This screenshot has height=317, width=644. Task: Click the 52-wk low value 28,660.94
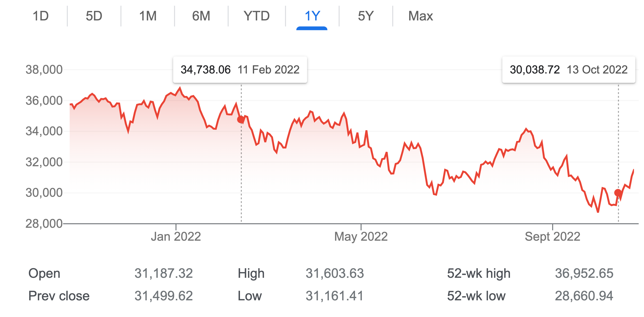tap(584, 296)
